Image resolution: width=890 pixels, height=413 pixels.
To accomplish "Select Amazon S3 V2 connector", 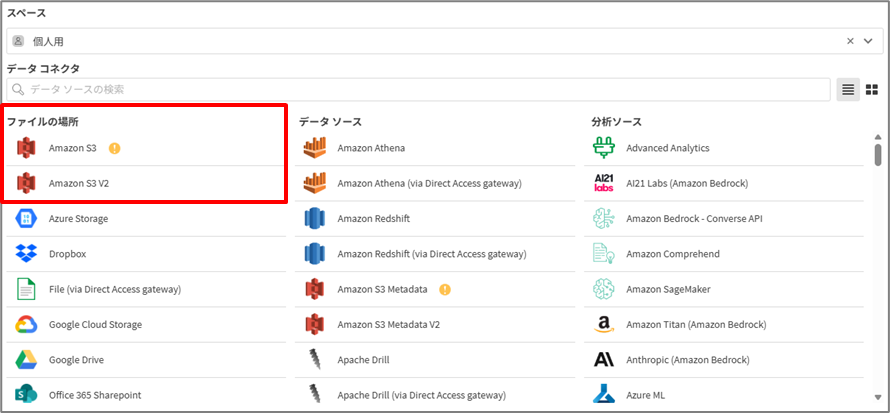I will tap(79, 184).
